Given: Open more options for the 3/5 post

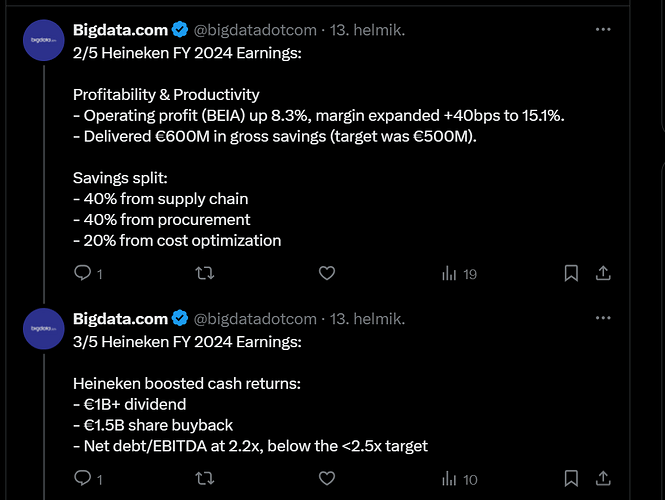Looking at the screenshot, I should click(x=603, y=318).
